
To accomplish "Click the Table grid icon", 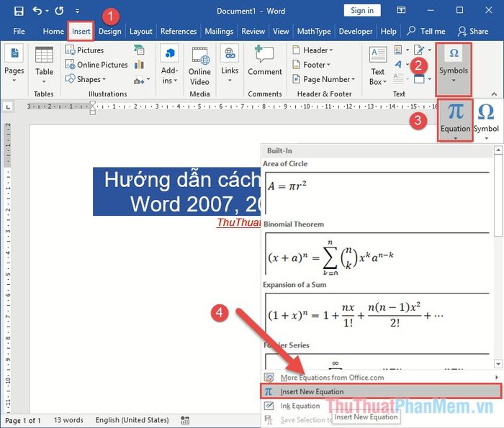I will tap(44, 56).
